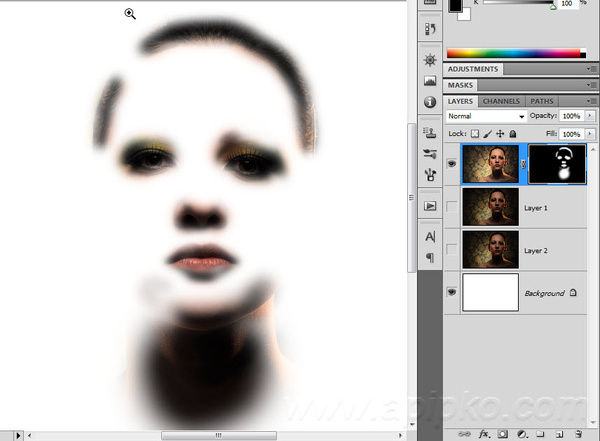This screenshot has width=600, height=441.
Task: Click the chain link between thumbnail and mask
Action: 523,164
